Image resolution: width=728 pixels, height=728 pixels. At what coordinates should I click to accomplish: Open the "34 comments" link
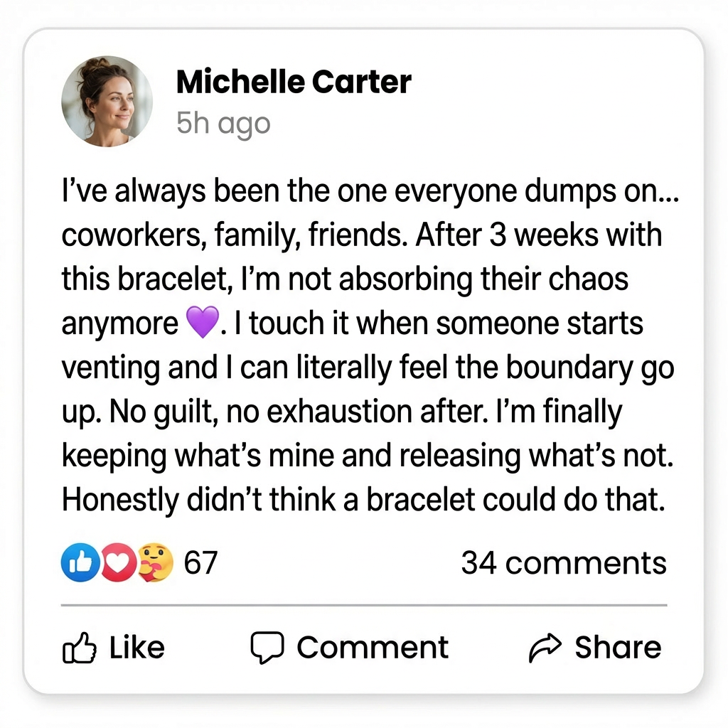(564, 563)
